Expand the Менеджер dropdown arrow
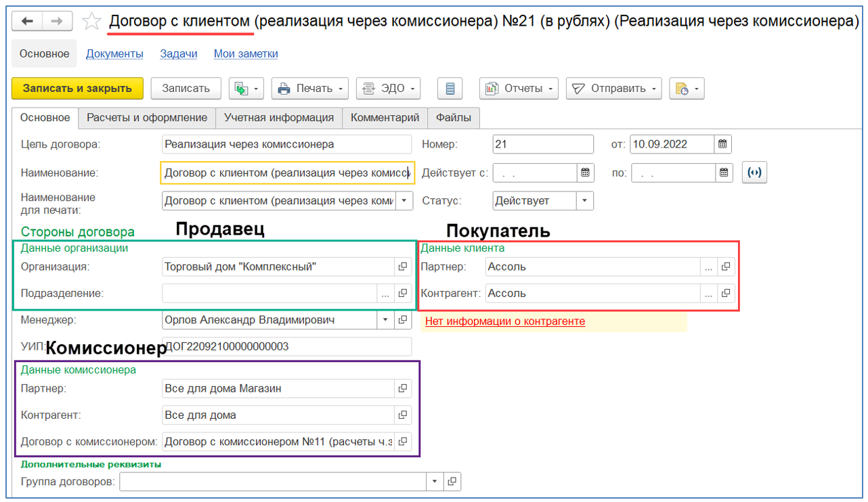 [x=385, y=320]
